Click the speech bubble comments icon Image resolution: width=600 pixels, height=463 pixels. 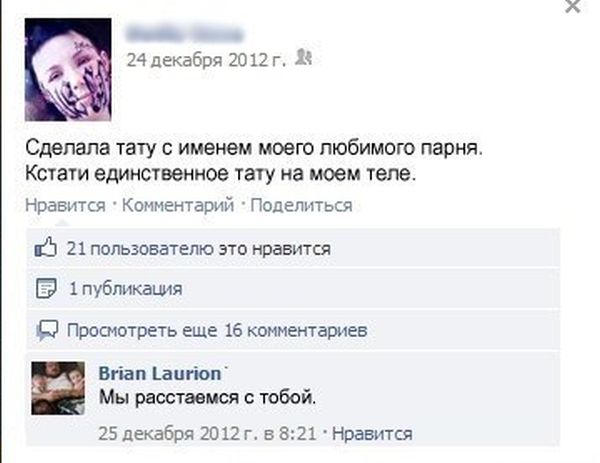click(x=47, y=330)
